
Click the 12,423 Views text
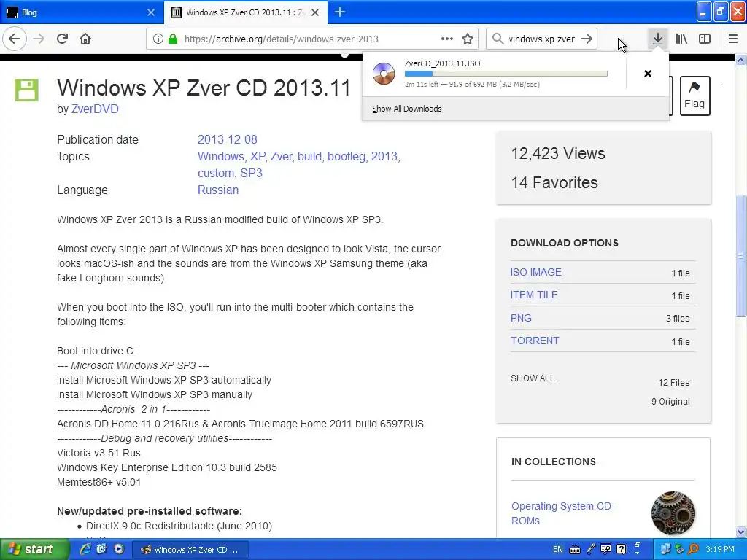pyautogui.click(x=558, y=153)
